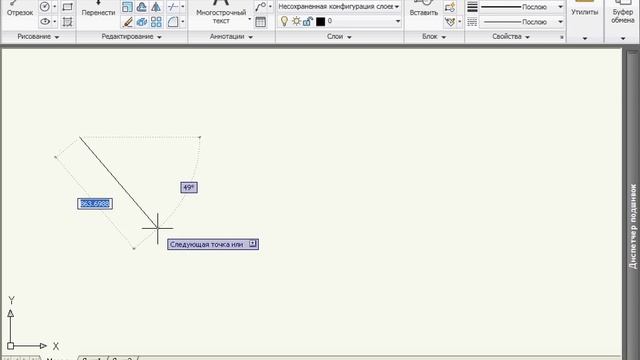This screenshot has height=360, width=640.
Task: Click the array tool icon
Action: click(x=156, y=22)
